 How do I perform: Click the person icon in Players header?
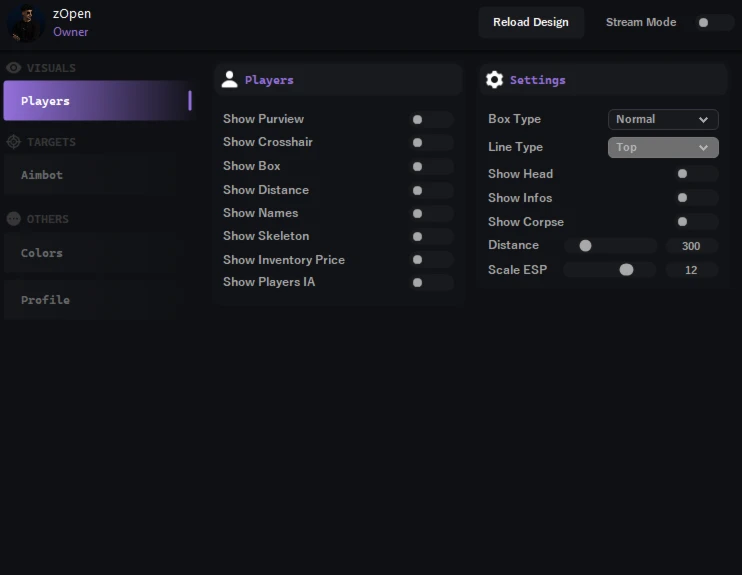point(230,80)
